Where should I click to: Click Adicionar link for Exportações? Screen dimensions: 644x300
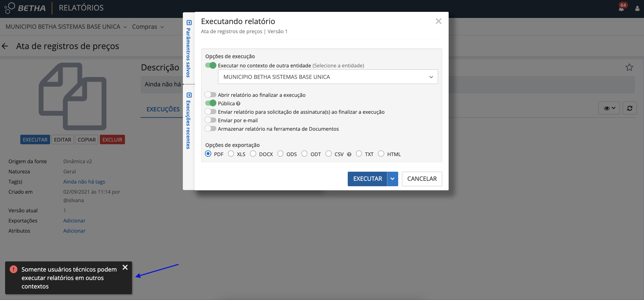[x=74, y=221]
